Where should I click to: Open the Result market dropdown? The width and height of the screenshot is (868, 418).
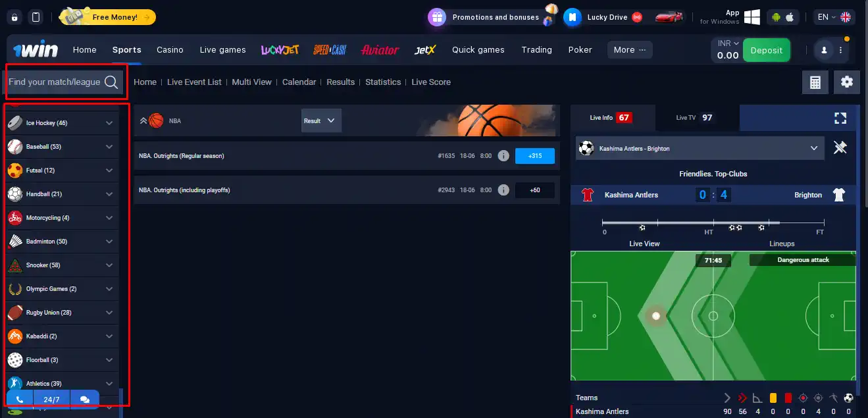pyautogui.click(x=320, y=120)
